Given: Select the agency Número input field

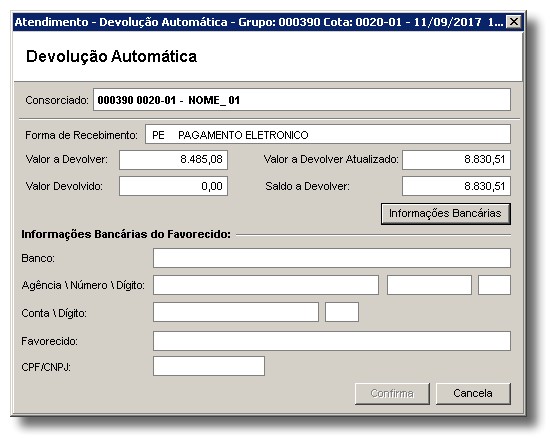Looking at the screenshot, I should tap(429, 285).
